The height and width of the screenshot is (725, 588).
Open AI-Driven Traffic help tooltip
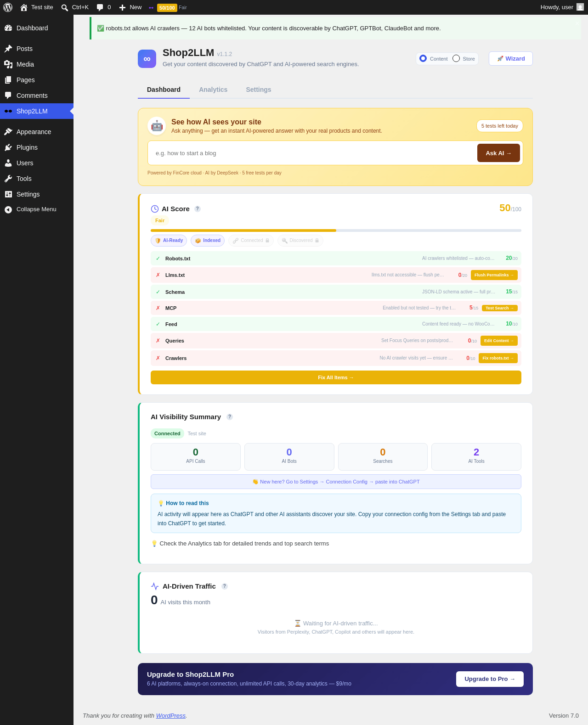tap(225, 586)
